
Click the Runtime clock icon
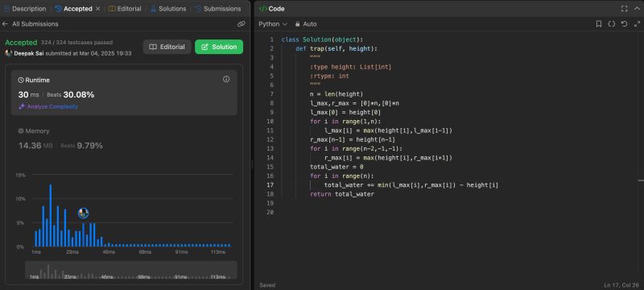21,80
